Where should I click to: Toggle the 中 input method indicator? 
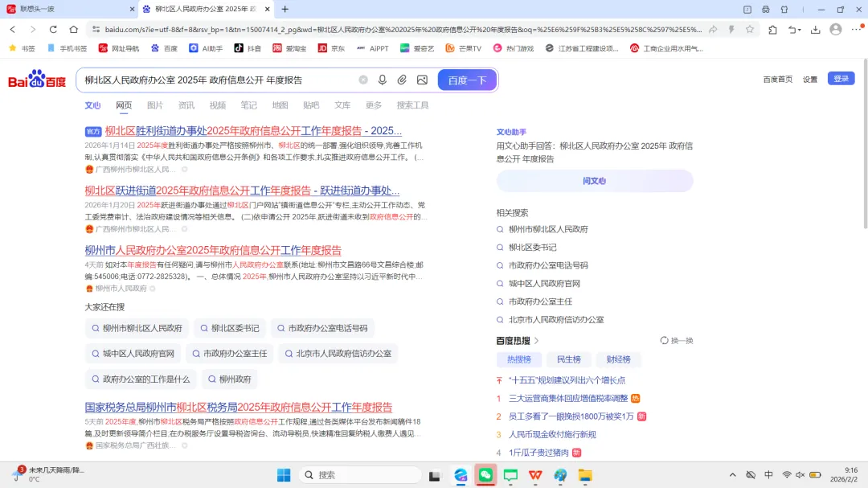point(768,474)
